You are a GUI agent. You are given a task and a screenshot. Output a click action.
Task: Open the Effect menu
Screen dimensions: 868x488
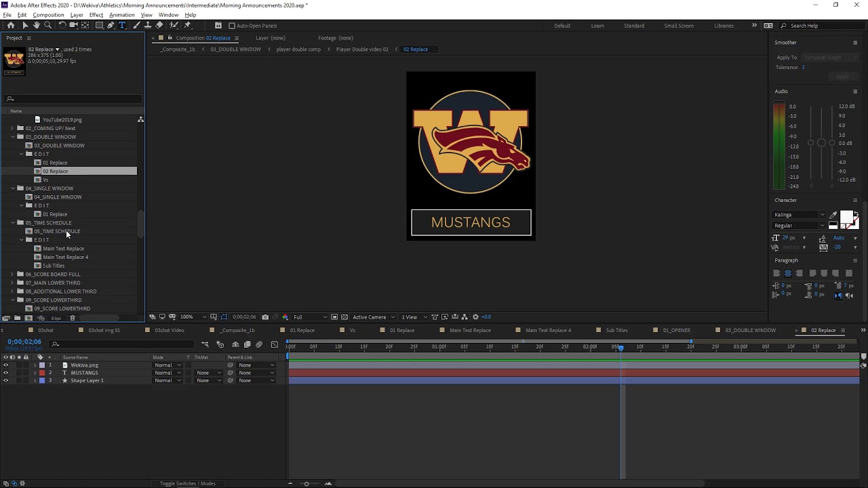pyautogui.click(x=96, y=15)
